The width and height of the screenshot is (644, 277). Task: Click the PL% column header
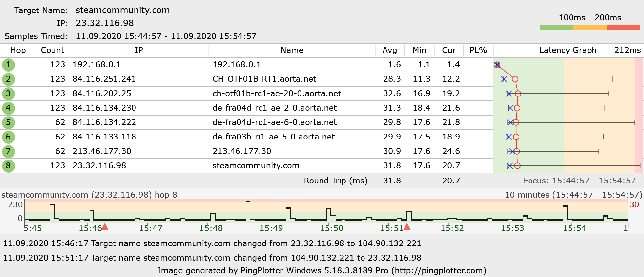[478, 50]
